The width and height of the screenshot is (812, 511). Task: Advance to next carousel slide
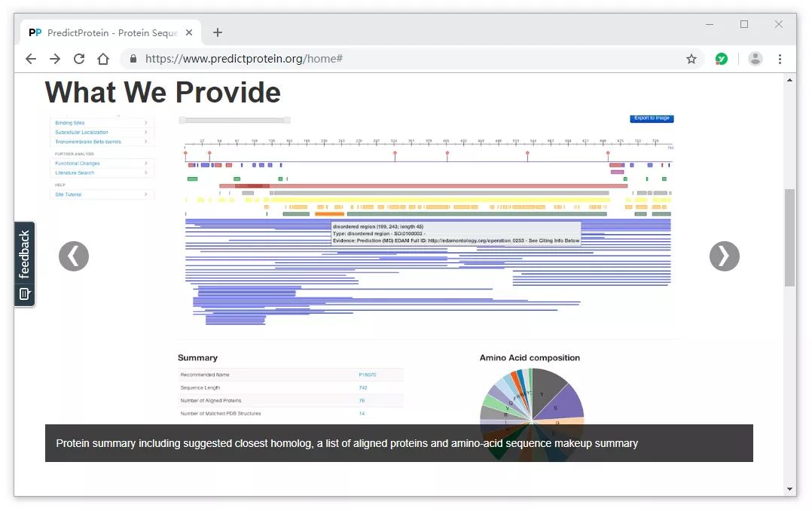[724, 256]
